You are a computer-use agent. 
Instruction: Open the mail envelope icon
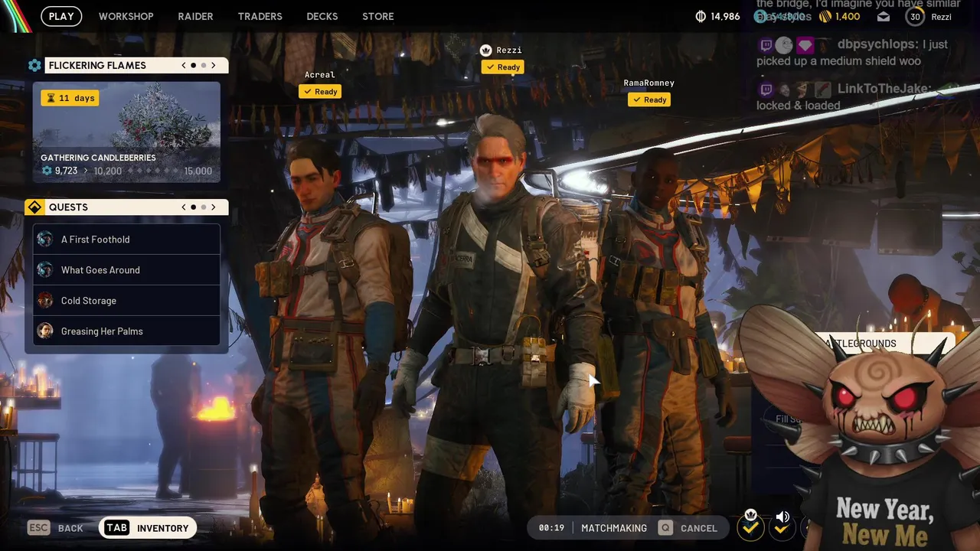[884, 16]
